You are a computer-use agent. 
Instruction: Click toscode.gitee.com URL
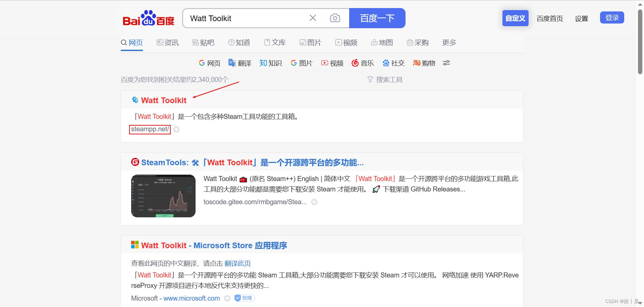click(x=255, y=202)
